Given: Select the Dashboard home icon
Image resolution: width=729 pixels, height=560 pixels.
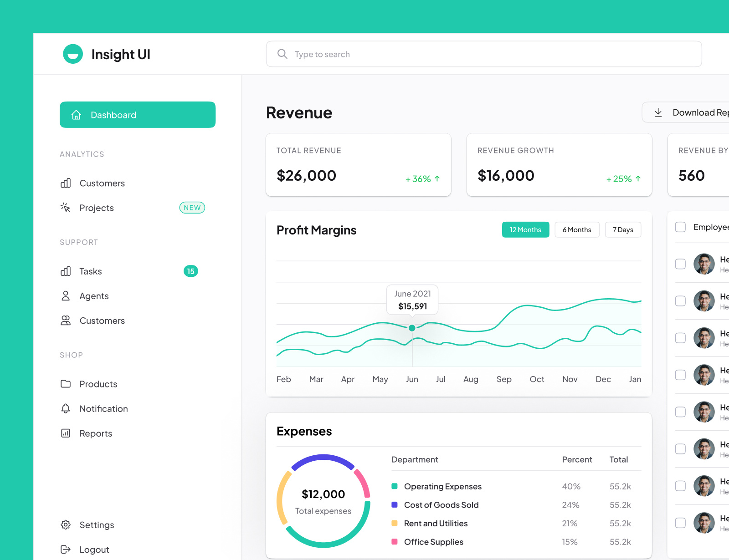Looking at the screenshot, I should [x=76, y=115].
